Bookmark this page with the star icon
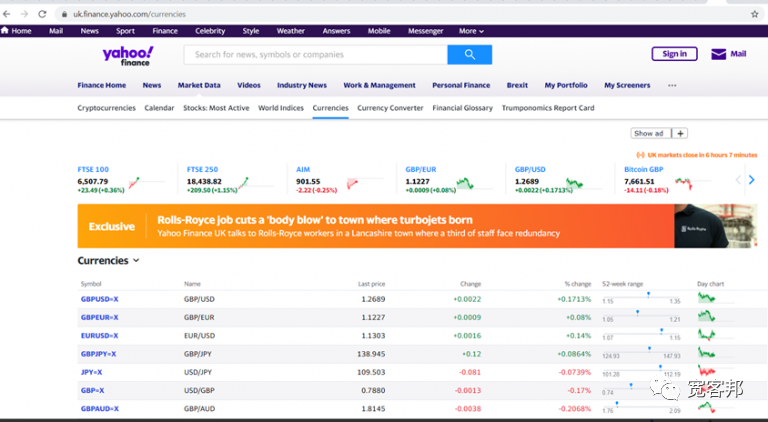This screenshot has height=422, width=768. click(754, 14)
